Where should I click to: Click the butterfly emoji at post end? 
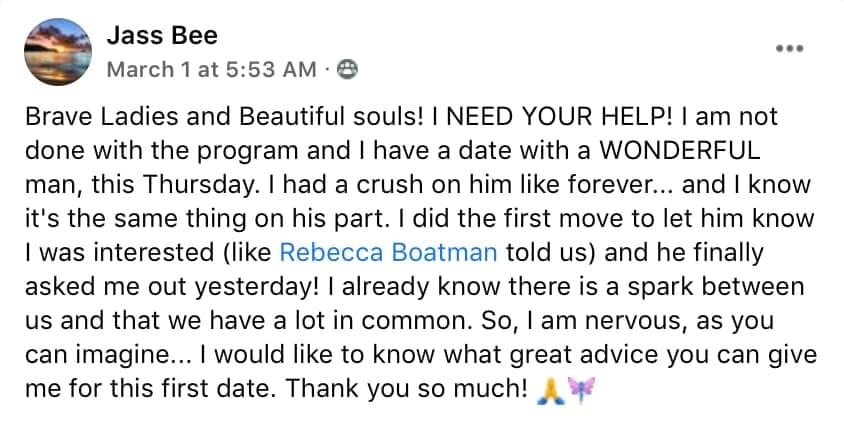pyautogui.click(x=579, y=386)
